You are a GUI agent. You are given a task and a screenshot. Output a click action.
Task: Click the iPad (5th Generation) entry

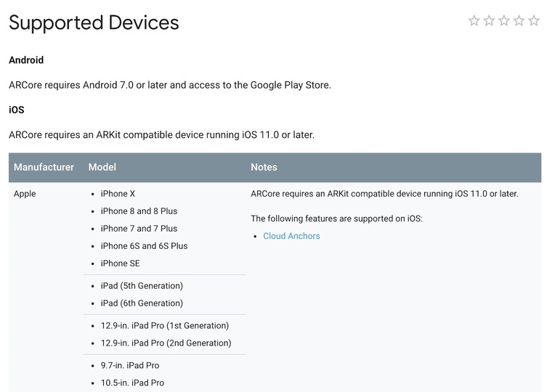pyautogui.click(x=142, y=285)
